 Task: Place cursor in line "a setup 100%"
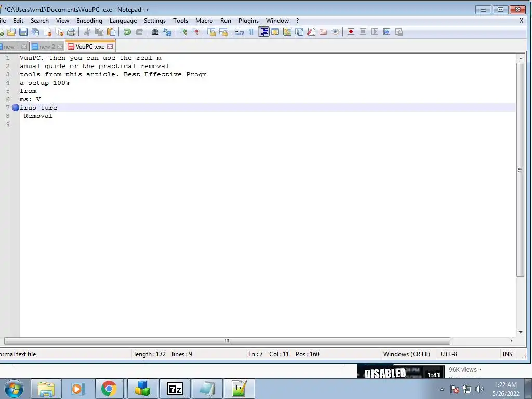click(x=45, y=83)
